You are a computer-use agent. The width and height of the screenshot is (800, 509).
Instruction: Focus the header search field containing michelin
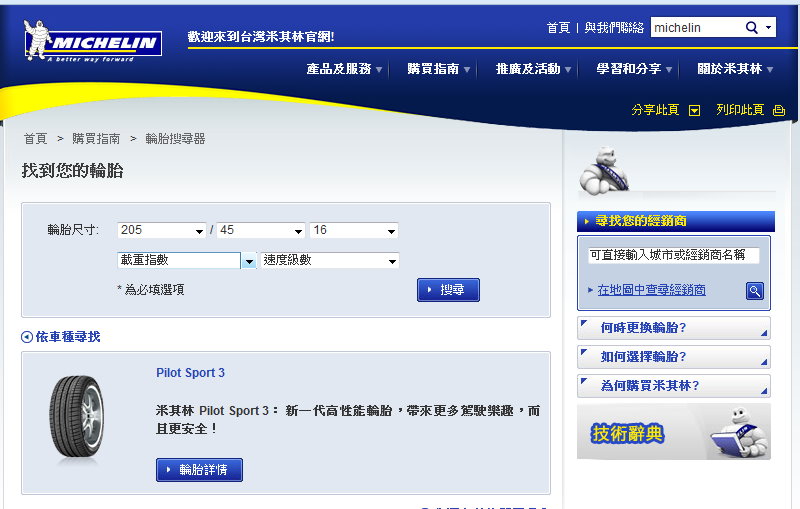(x=696, y=28)
